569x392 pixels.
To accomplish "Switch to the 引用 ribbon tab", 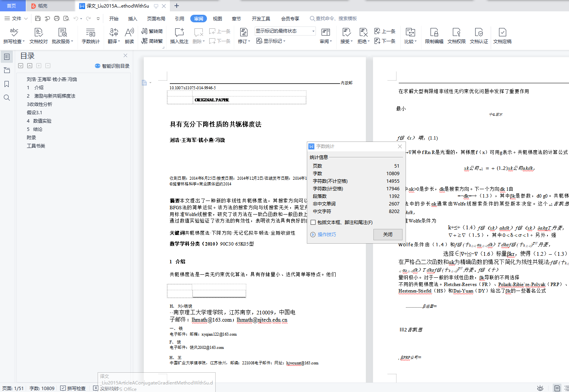I will [180, 19].
